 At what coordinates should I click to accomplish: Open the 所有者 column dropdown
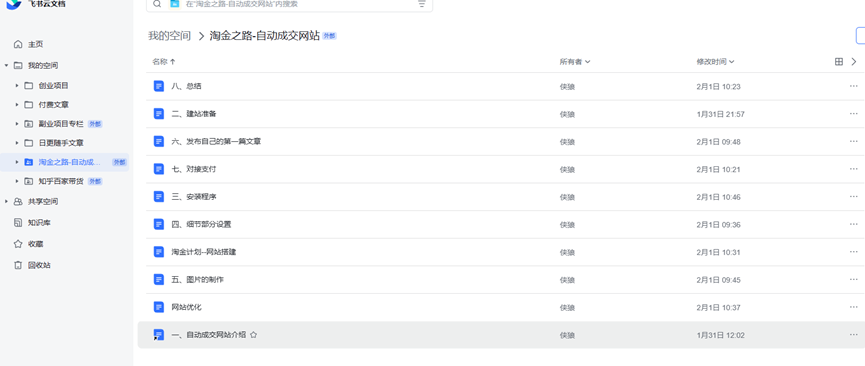tap(575, 62)
